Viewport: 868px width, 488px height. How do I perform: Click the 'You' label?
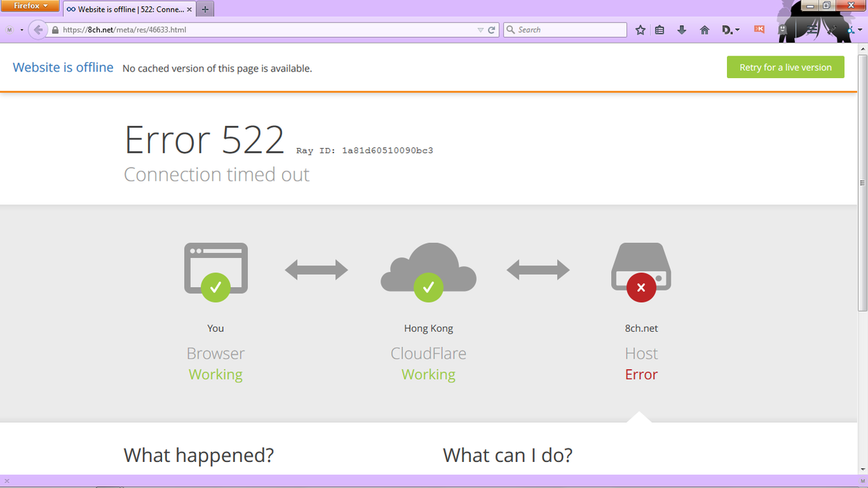click(x=216, y=328)
